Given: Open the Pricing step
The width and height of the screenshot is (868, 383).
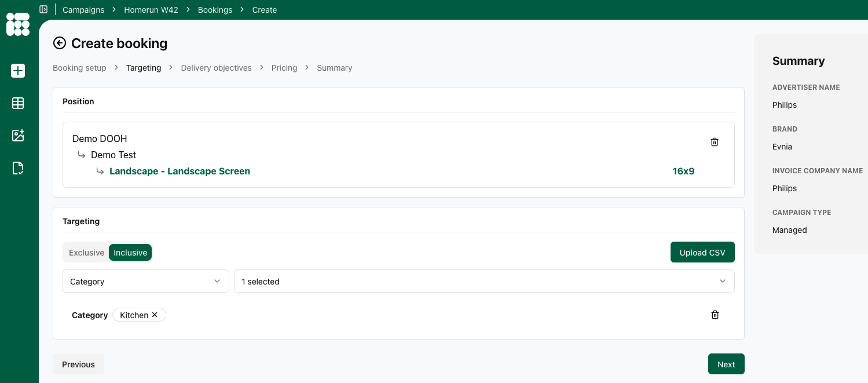Looking at the screenshot, I should point(284,68).
